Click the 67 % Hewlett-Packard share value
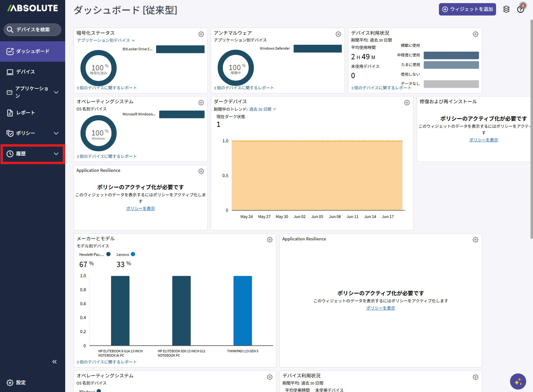Viewport: 533px width, 392px height. coord(86,264)
